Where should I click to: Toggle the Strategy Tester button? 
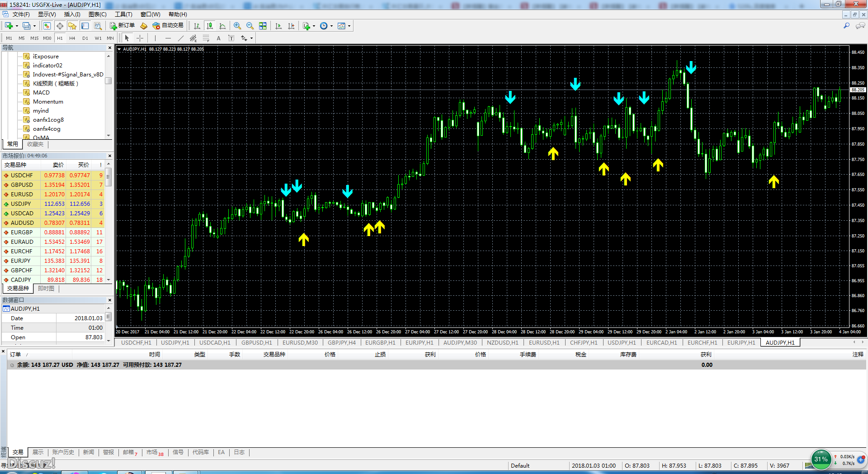pyautogui.click(x=98, y=26)
